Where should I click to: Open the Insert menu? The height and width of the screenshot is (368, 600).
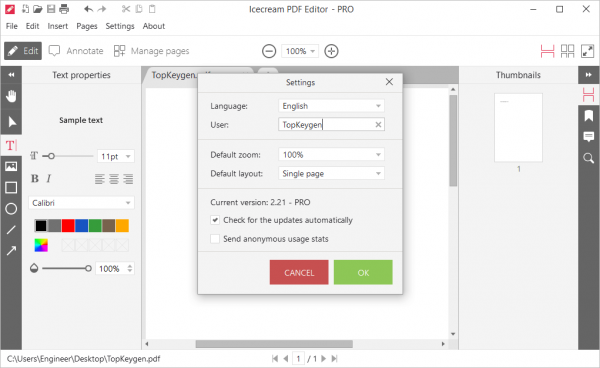tap(57, 26)
